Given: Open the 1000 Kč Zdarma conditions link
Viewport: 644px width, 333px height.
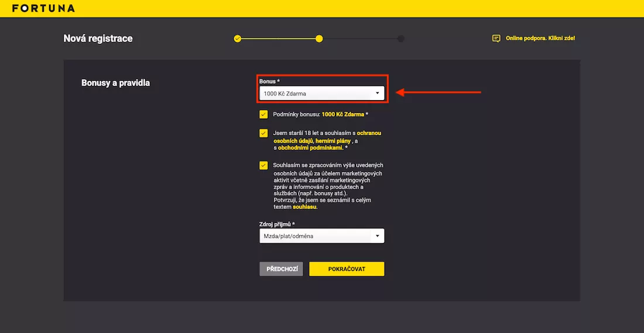Looking at the screenshot, I should [342, 115].
